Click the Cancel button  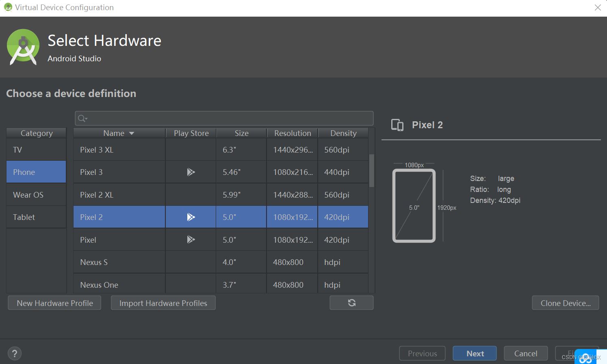[526, 353]
